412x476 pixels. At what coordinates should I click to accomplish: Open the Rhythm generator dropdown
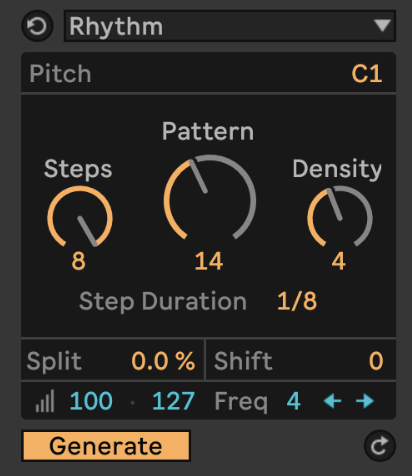pyautogui.click(x=230, y=26)
